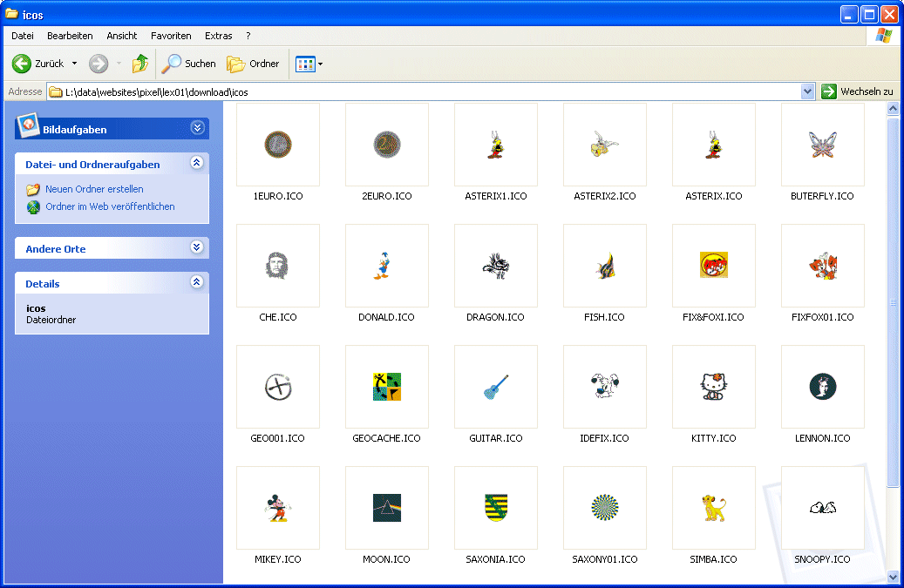Open the Extras menu
Image resolution: width=904 pixels, height=588 pixels.
pos(219,36)
